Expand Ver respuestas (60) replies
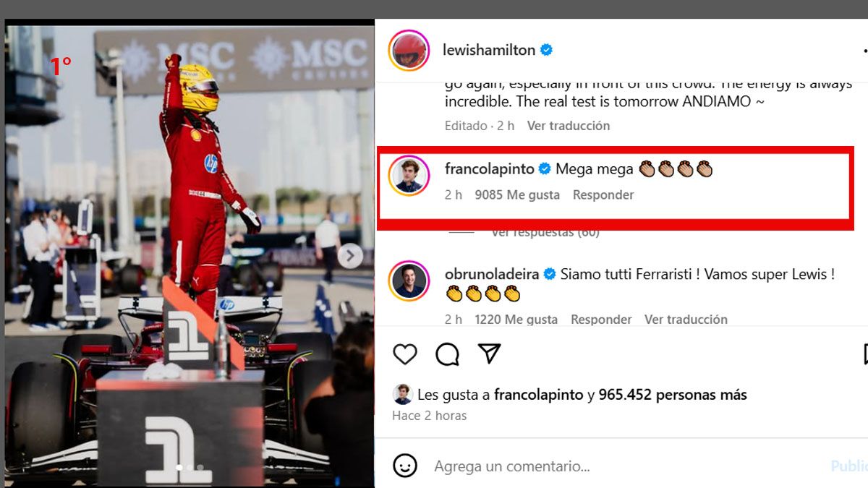Image resolution: width=868 pixels, height=488 pixels. (545, 233)
